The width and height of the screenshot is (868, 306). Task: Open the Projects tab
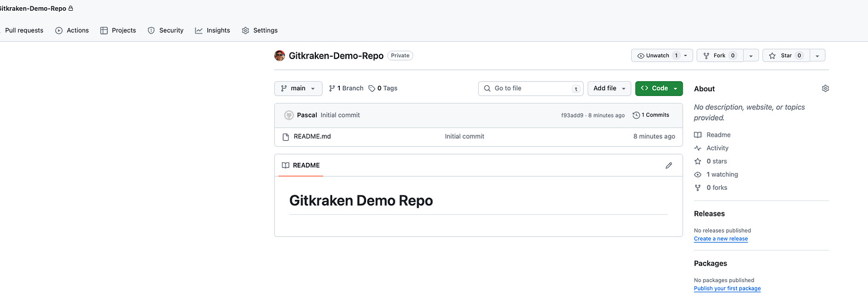click(118, 30)
